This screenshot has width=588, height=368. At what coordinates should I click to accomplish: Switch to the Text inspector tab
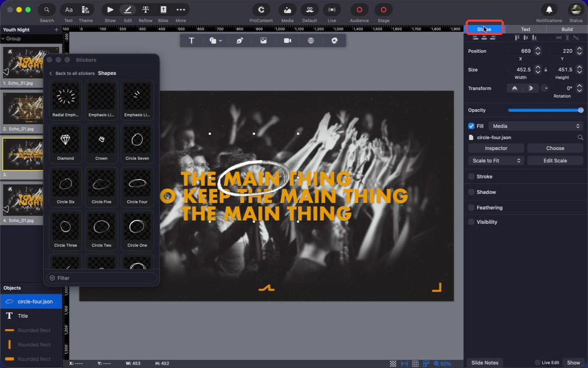pyautogui.click(x=525, y=29)
